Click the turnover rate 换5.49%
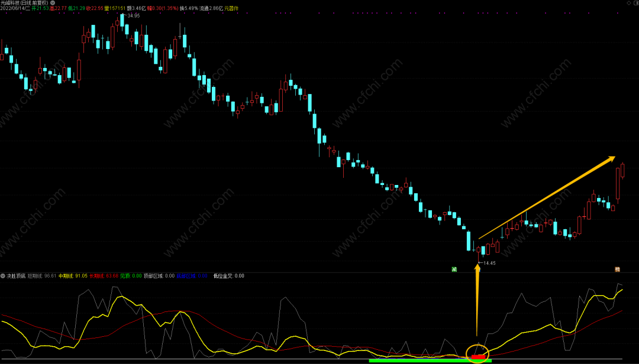Image resolution: width=639 pixels, height=364 pixels. click(x=189, y=8)
